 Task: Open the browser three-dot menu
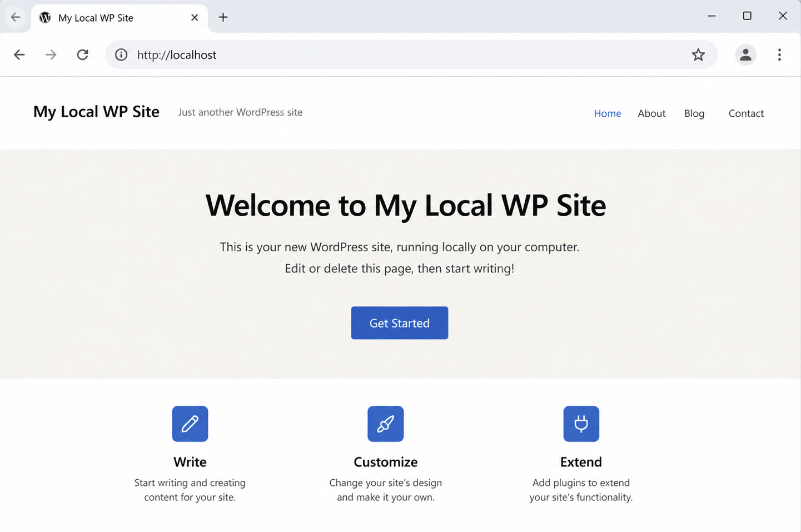pos(779,54)
